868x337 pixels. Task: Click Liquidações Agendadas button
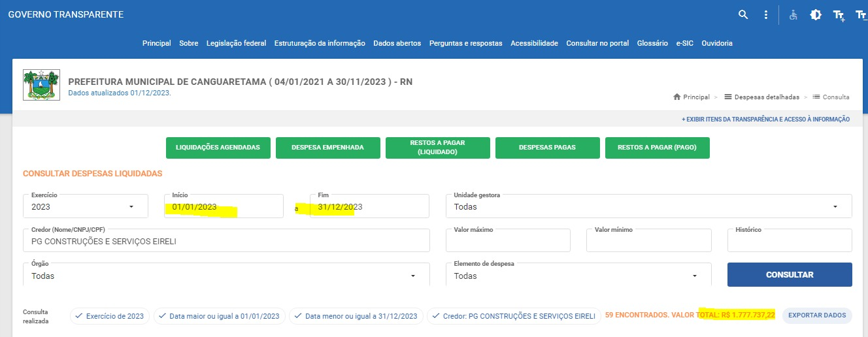(218, 148)
